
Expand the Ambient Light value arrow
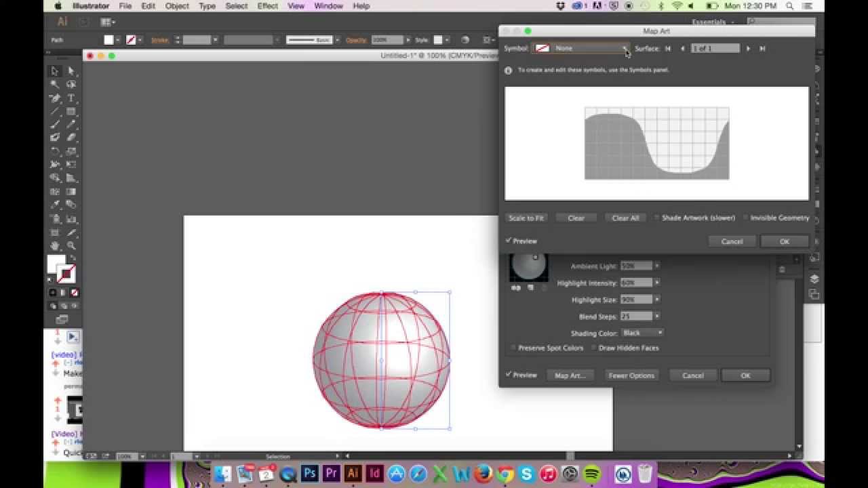657,266
